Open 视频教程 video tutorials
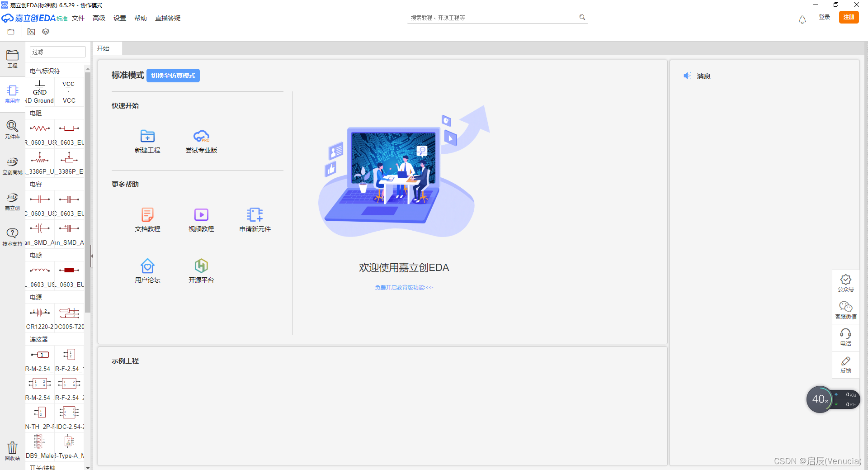The width and height of the screenshot is (868, 470). point(201,220)
